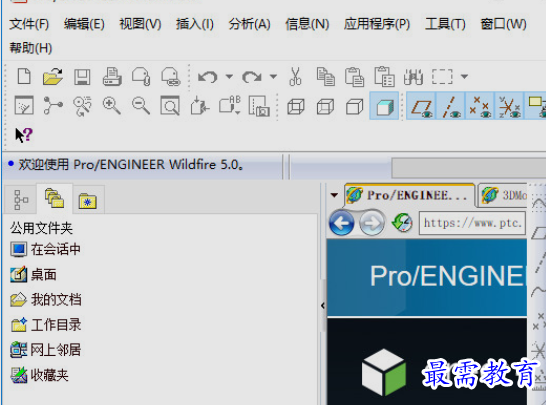Open the 插入(I) menu

pyautogui.click(x=195, y=24)
